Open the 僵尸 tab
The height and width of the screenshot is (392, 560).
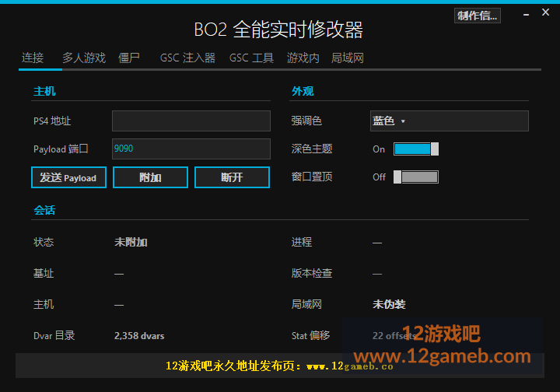pyautogui.click(x=129, y=58)
